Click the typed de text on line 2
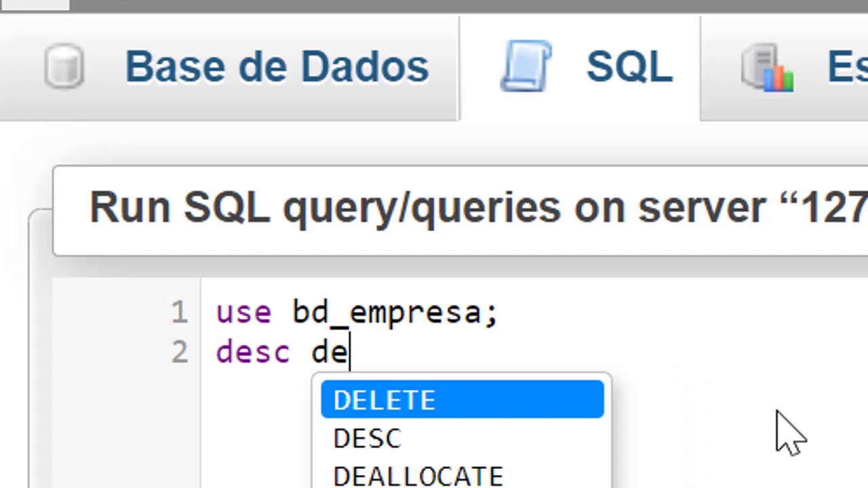Image resolution: width=868 pixels, height=488 pixels. 330,353
